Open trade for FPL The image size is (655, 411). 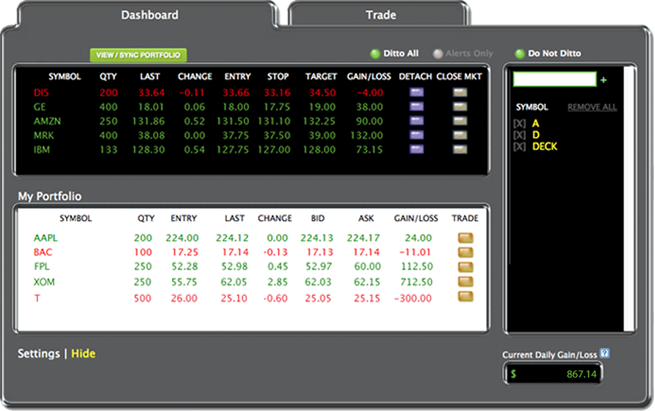click(465, 267)
